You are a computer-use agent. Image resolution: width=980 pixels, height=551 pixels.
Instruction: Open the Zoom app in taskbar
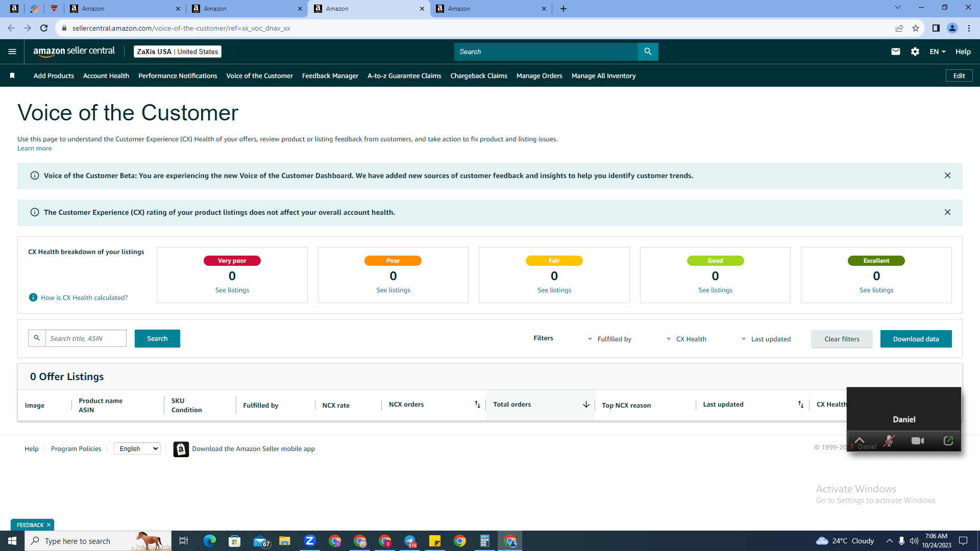[309, 541]
